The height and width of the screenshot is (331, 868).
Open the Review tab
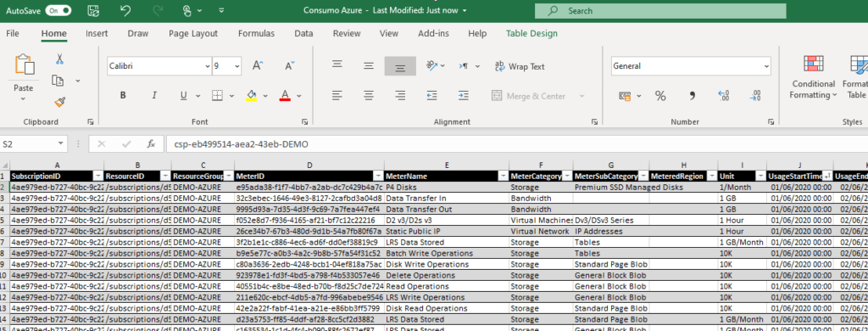pyautogui.click(x=347, y=33)
